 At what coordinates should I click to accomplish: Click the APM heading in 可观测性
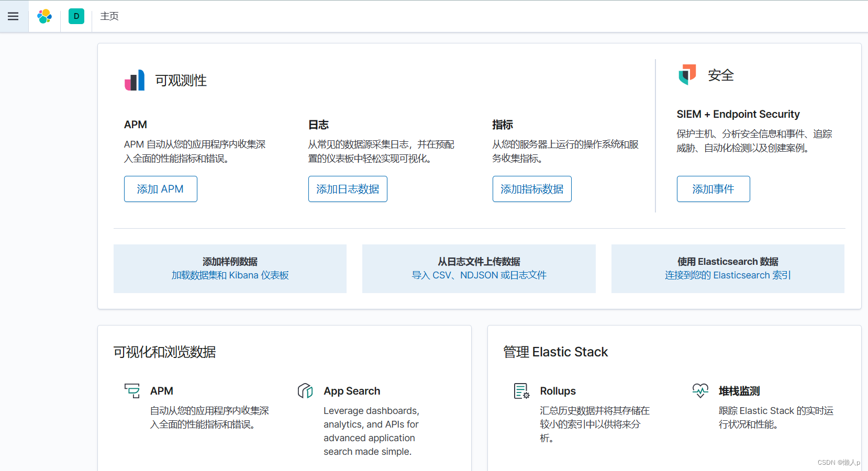click(136, 125)
